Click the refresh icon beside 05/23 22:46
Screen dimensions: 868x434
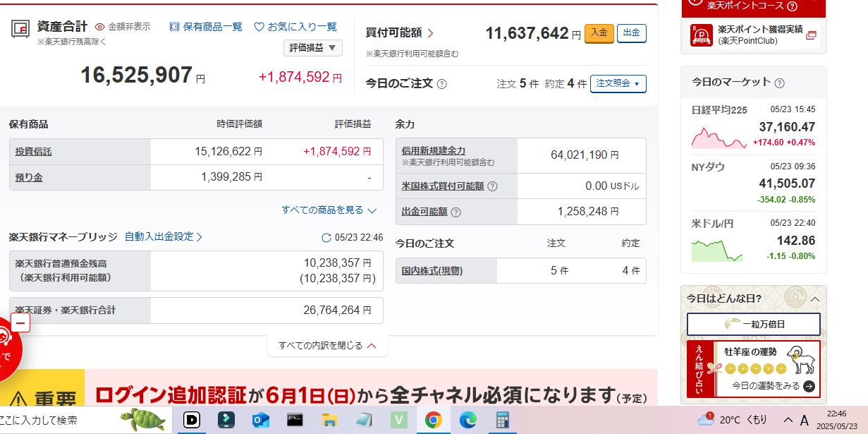coord(326,238)
